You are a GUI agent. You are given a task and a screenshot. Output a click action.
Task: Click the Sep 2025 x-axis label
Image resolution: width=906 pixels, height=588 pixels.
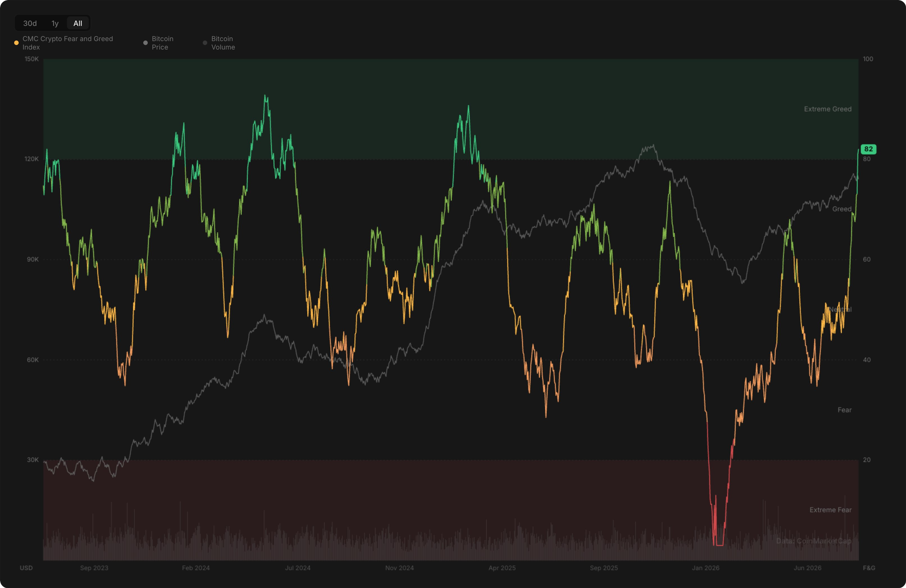(604, 568)
